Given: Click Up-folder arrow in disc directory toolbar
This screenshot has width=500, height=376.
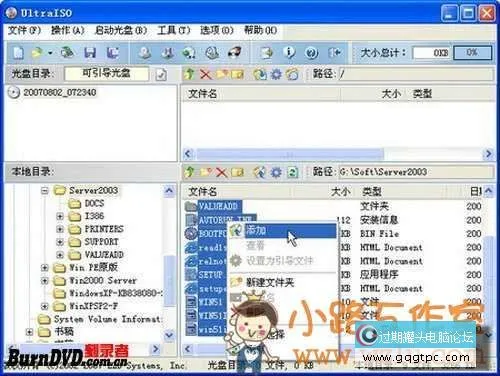Looking at the screenshot, I should click(x=189, y=74).
